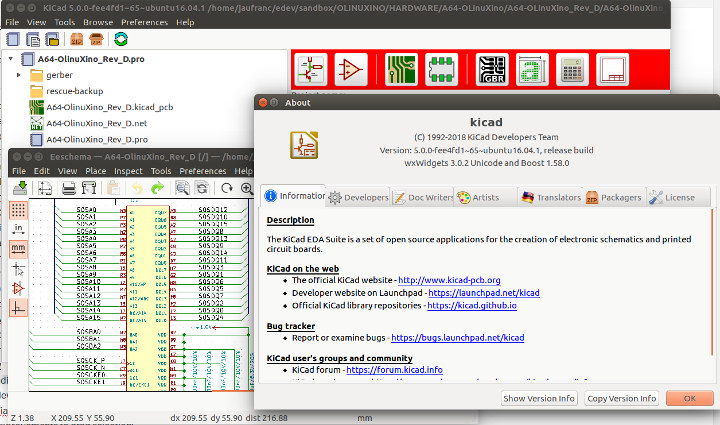This screenshot has width=720, height=425.
Task: Click Undo arrow in Eeschema toolbar
Action: click(137, 188)
